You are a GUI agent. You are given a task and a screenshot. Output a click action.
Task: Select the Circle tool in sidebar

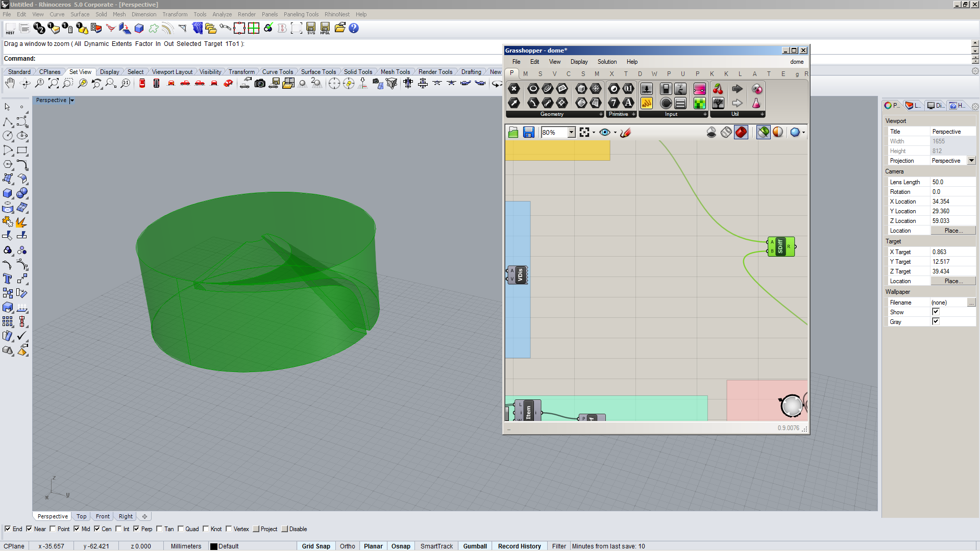click(8, 136)
